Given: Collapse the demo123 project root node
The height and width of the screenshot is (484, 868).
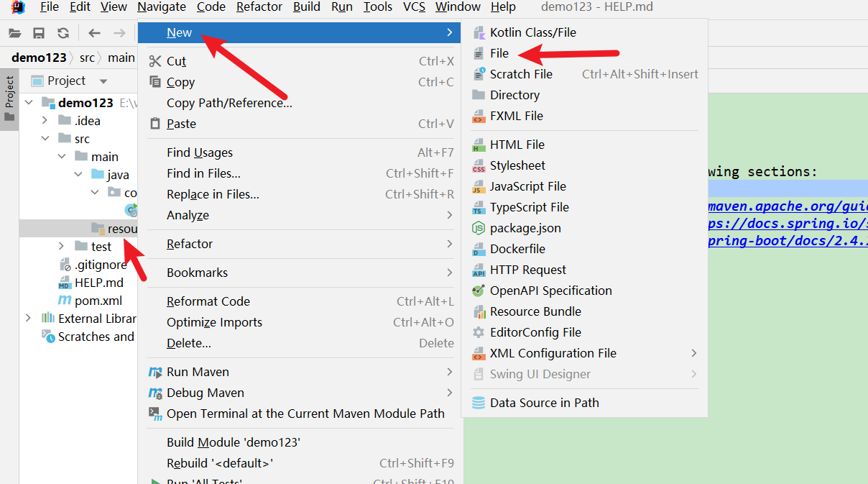Looking at the screenshot, I should click(29, 103).
